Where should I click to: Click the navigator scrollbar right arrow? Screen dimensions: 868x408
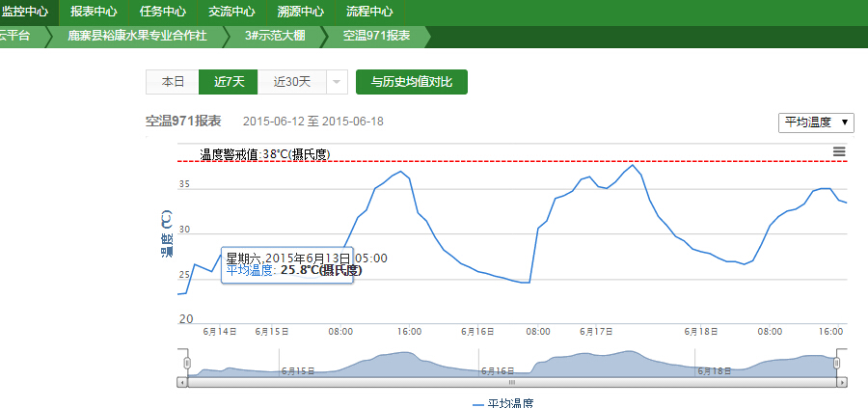tap(842, 383)
